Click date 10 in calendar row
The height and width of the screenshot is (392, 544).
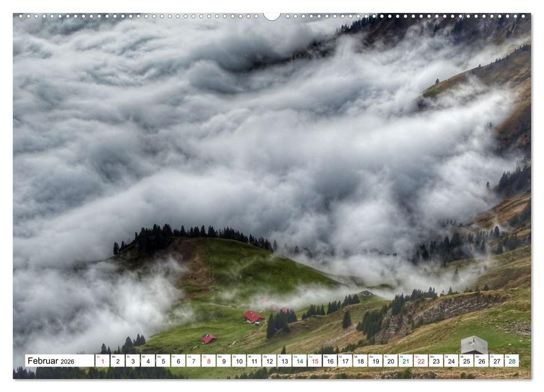point(239,361)
